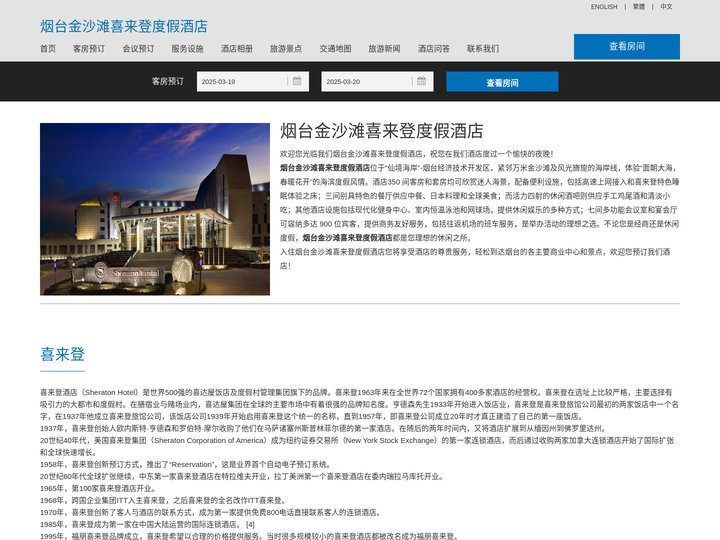Click the large 烟台金沙滩喜来登度假酒店 heading above description
720x540 pixels.
382,131
